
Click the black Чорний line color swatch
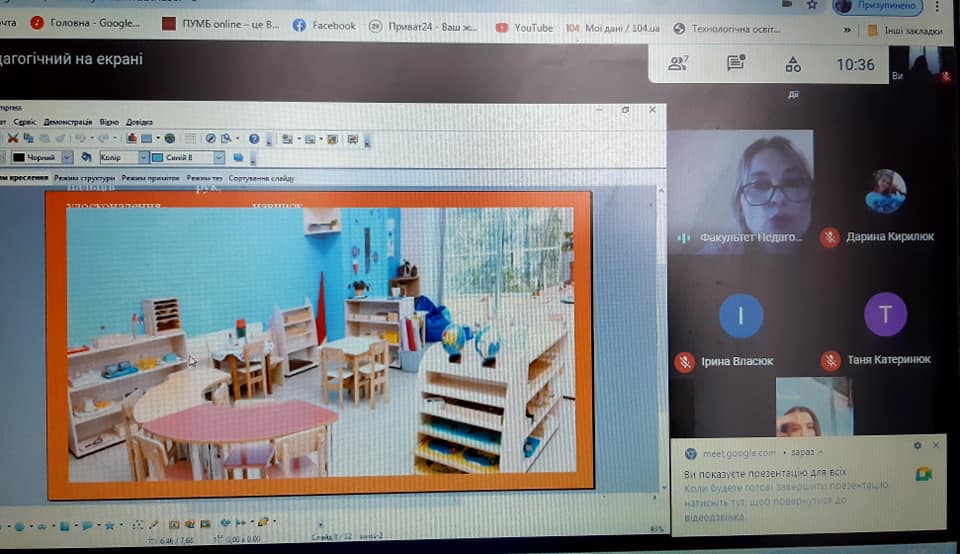click(x=18, y=157)
